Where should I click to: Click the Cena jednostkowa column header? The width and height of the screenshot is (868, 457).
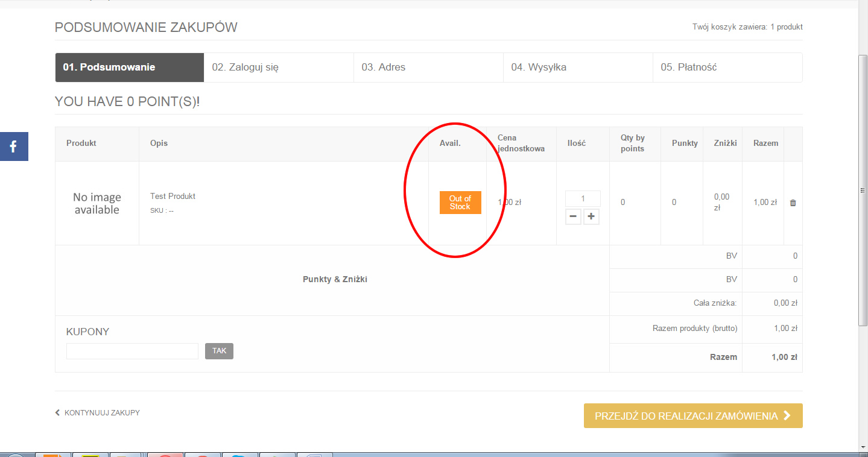coord(521,143)
